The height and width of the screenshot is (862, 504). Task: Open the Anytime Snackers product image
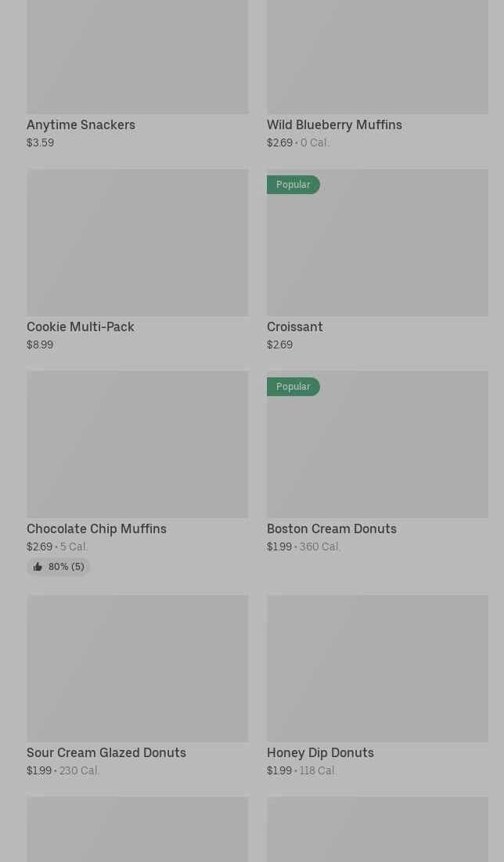pos(137,55)
